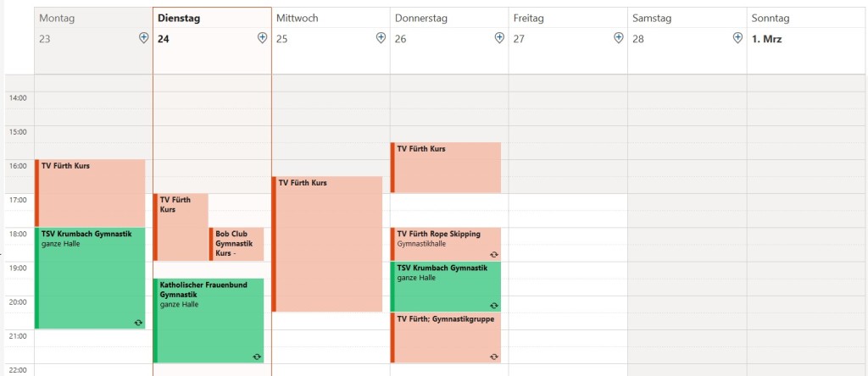Viewport: 868px width, 376px height.
Task: Click the 1. Mrz date label
Action: (767, 39)
